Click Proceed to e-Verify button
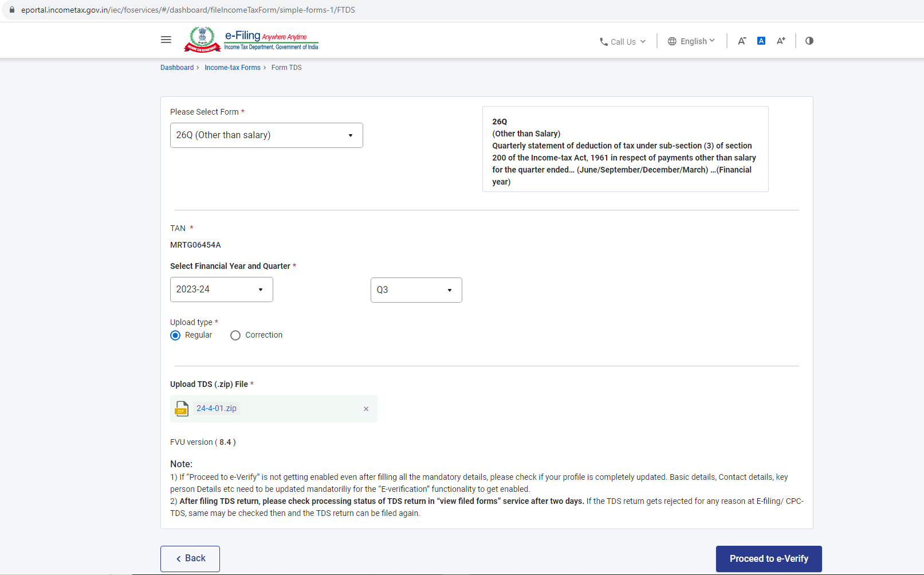 click(x=769, y=559)
